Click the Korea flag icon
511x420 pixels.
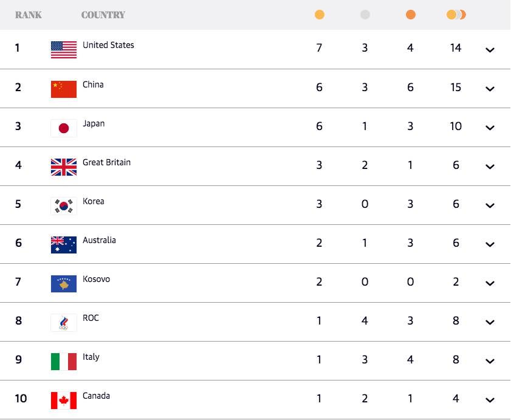tap(64, 205)
